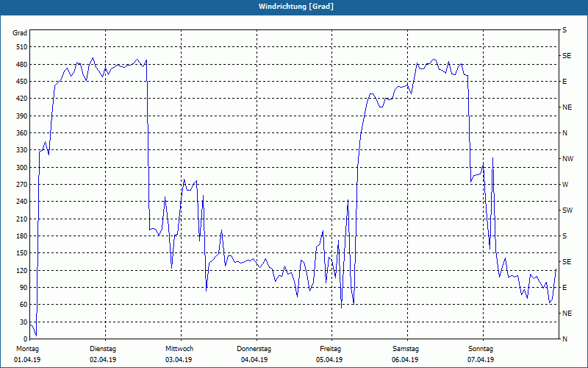Screen dimensions: 588x368
Task: Pick the 390 tick label
Action: point(22,116)
